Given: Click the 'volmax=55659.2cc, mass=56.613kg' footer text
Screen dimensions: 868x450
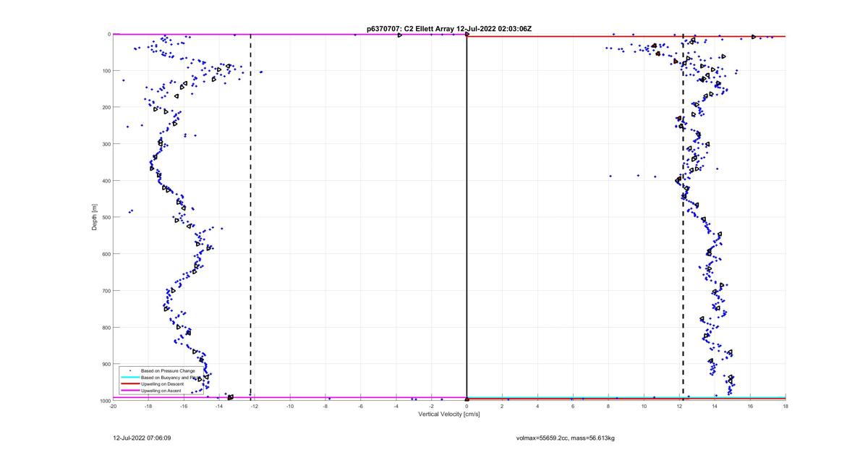Looking at the screenshot, I should [x=566, y=438].
